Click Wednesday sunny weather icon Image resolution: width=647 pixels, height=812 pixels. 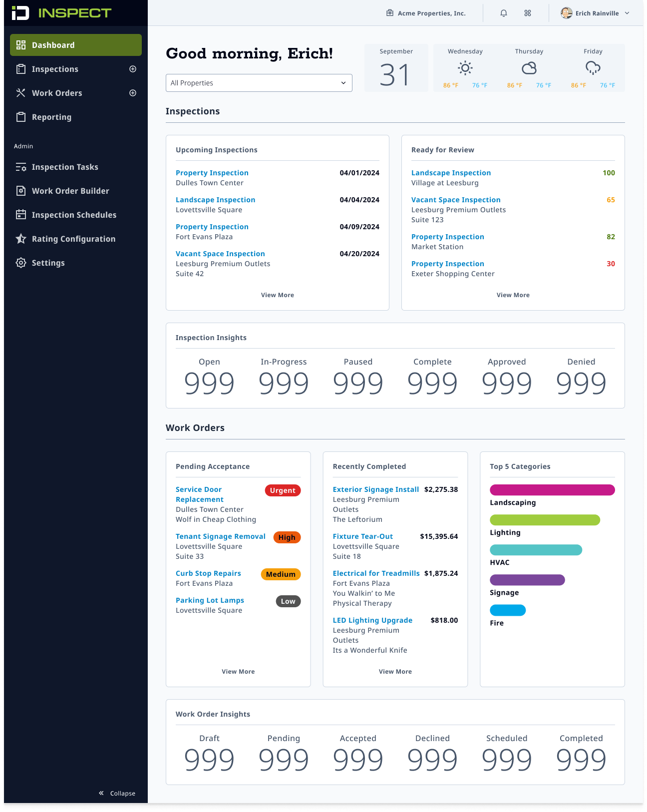pyautogui.click(x=465, y=68)
